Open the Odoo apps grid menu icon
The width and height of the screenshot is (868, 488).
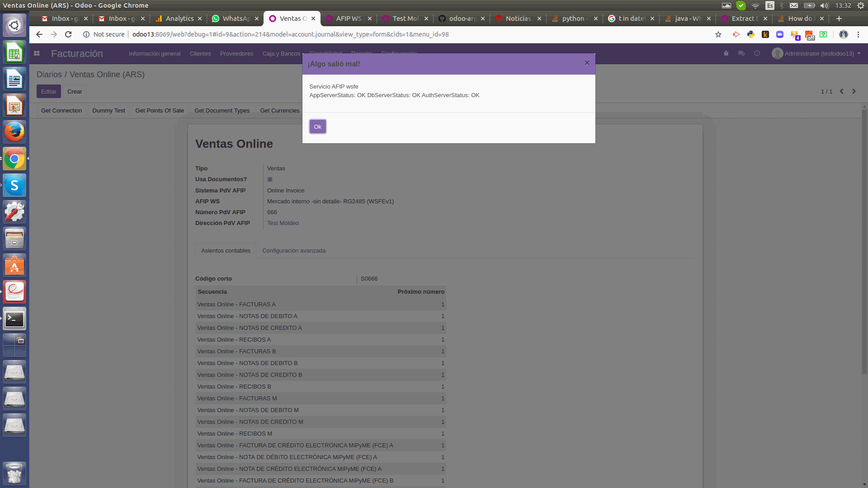[x=37, y=53]
